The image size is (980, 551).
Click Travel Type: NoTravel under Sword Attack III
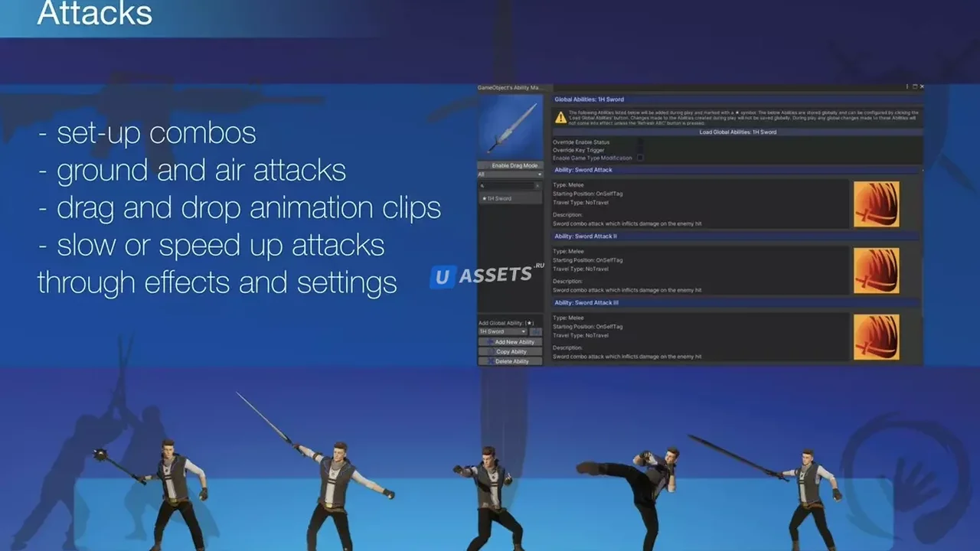click(x=580, y=335)
